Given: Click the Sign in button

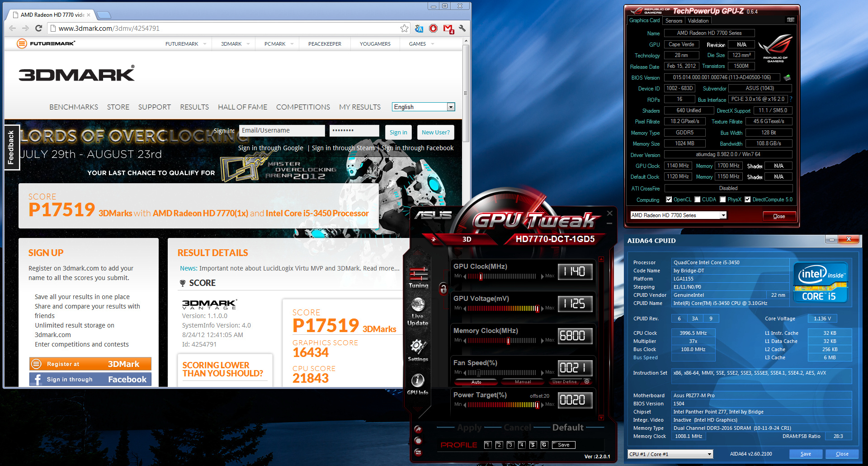Looking at the screenshot, I should pyautogui.click(x=398, y=133).
